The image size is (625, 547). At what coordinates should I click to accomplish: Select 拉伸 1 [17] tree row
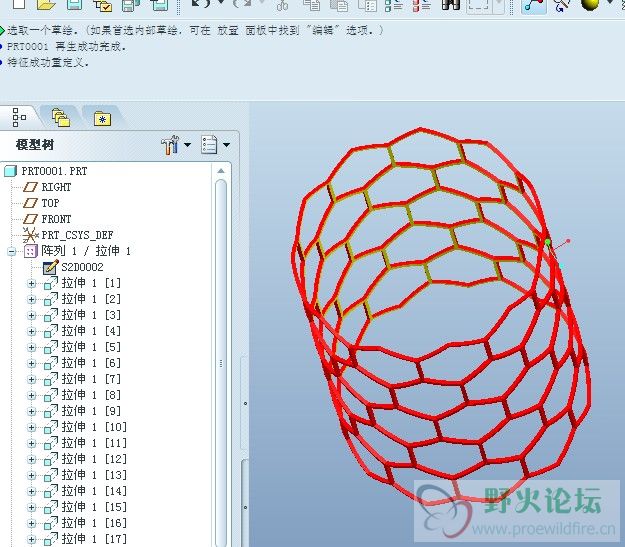pos(94,539)
